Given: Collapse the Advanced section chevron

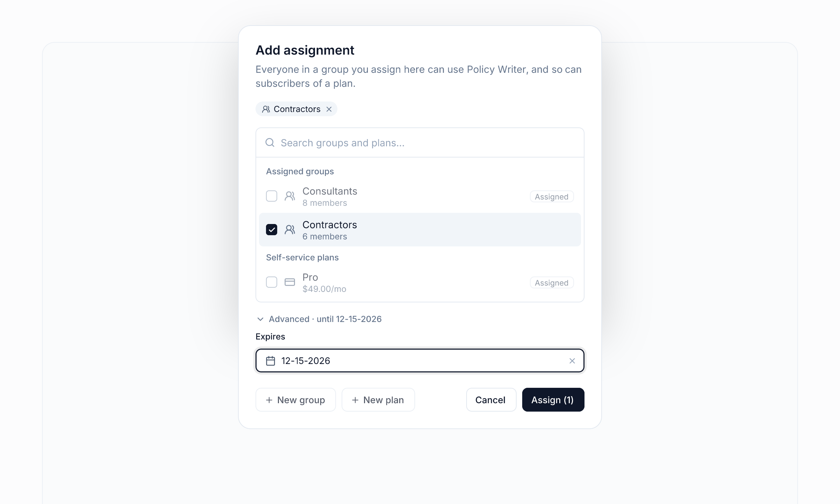Looking at the screenshot, I should click(260, 319).
